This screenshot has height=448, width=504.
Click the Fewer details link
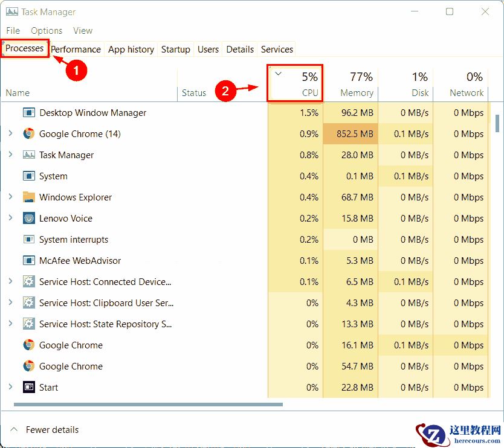(51, 429)
